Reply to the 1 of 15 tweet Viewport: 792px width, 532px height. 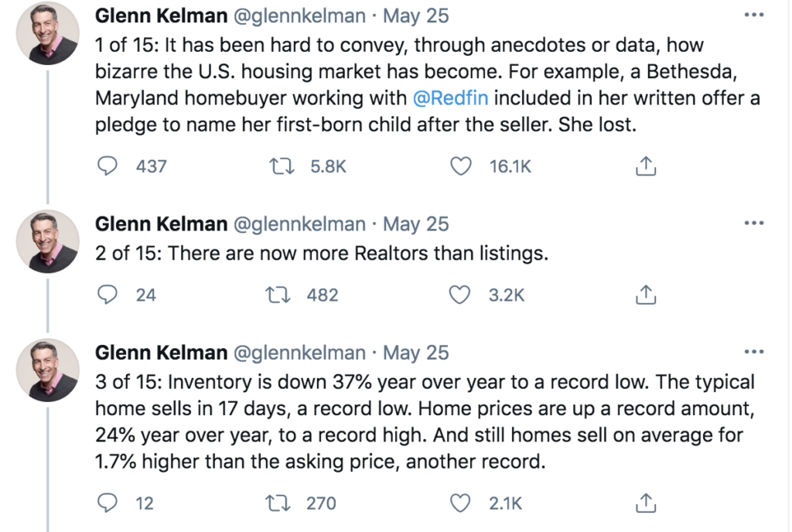[107, 166]
